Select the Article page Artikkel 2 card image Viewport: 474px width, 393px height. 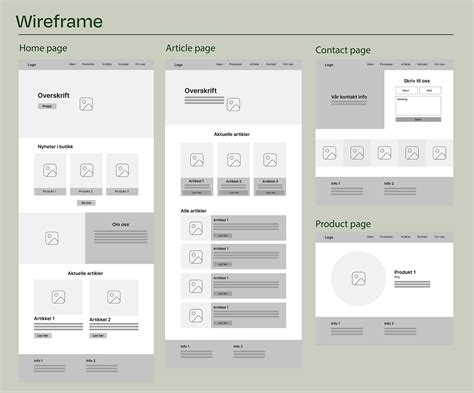(234, 160)
